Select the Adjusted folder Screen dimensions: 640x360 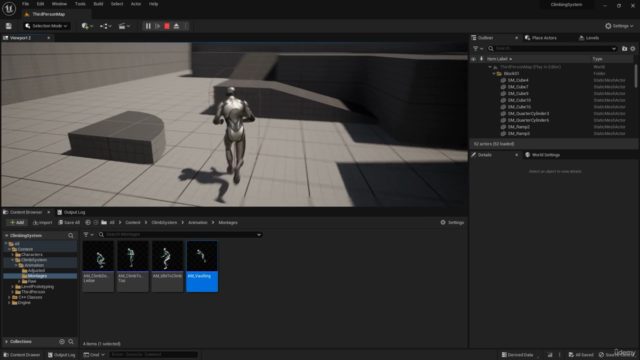(36, 271)
